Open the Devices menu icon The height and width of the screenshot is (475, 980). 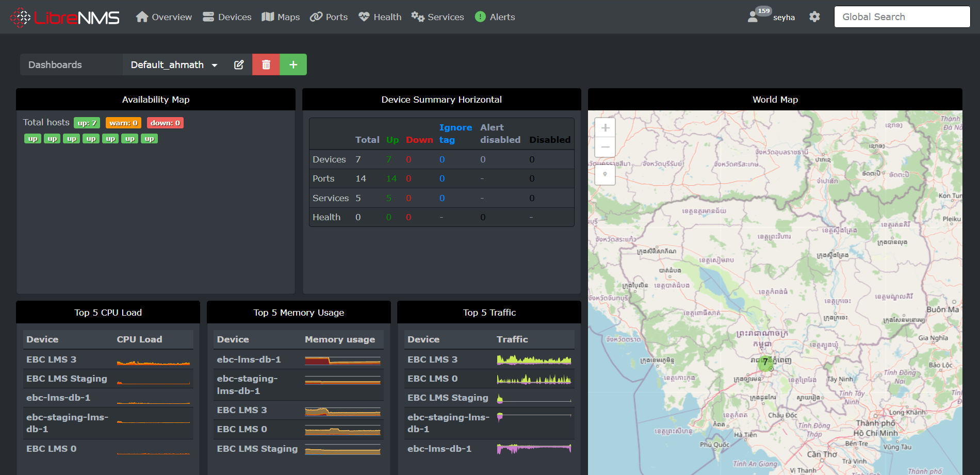pyautogui.click(x=208, y=16)
